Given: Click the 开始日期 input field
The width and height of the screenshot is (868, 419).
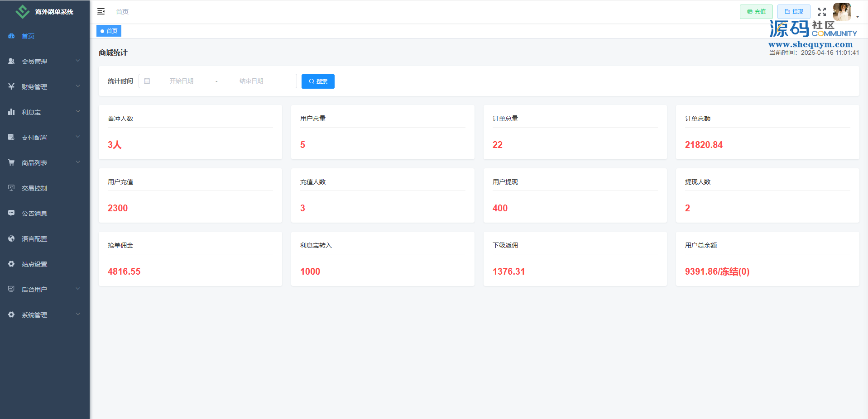Looking at the screenshot, I should pos(182,81).
